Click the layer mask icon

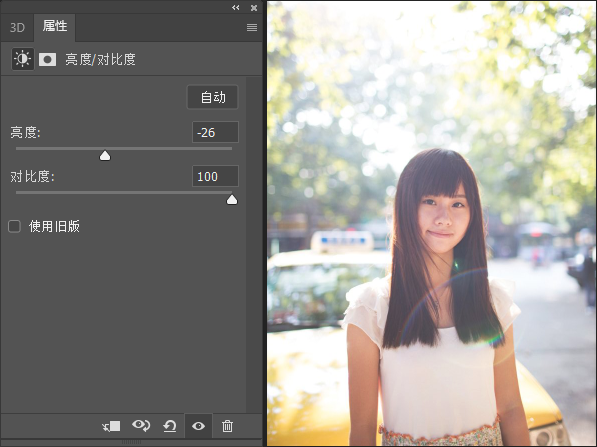47,59
